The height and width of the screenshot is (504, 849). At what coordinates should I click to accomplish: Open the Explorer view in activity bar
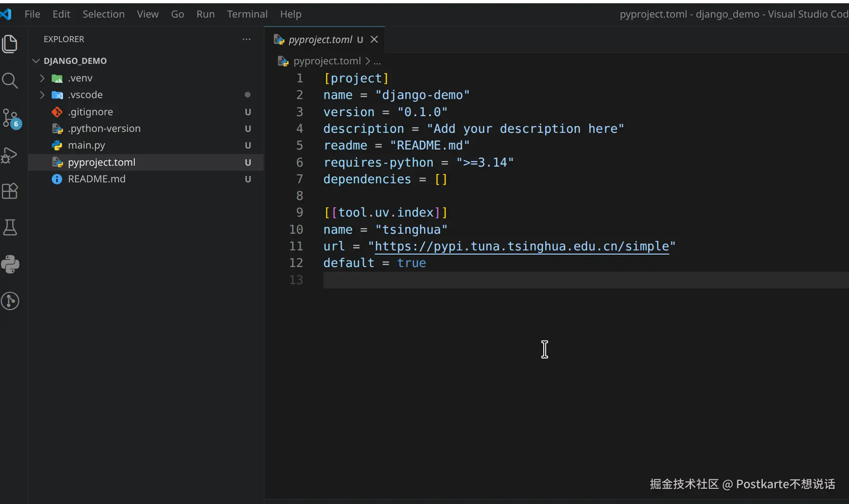[10, 44]
